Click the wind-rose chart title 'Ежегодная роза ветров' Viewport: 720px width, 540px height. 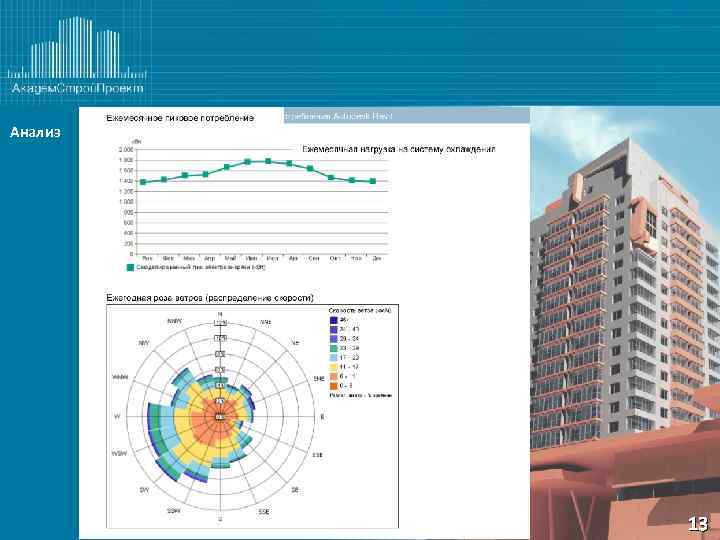coord(210,298)
